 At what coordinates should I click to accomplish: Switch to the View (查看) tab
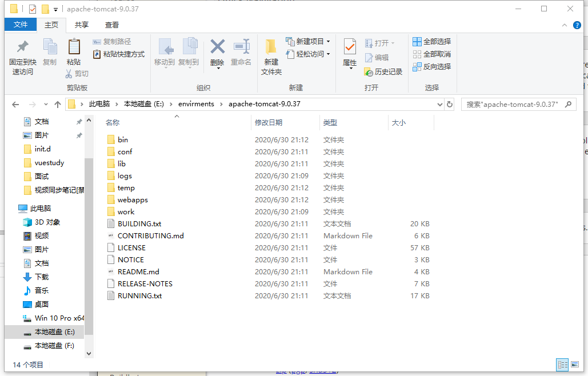pos(112,25)
